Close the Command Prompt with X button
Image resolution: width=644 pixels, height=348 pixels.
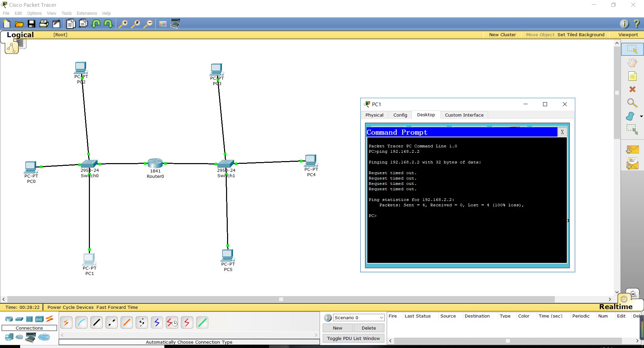click(x=562, y=132)
